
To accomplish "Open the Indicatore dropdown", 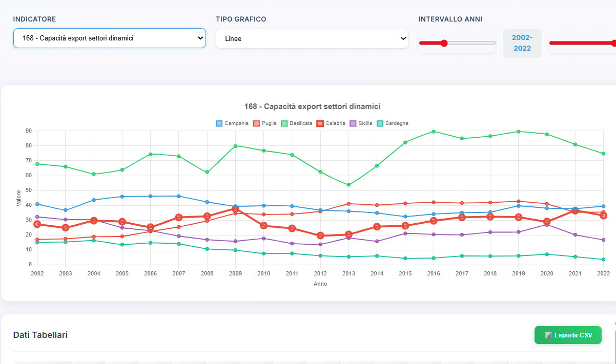I will [109, 38].
